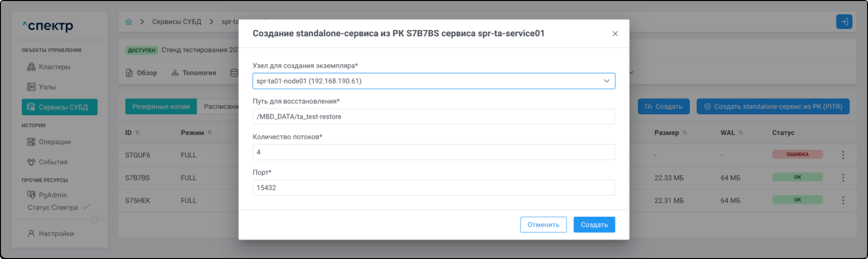The height and width of the screenshot is (259, 868).
Task: Open События history section
Action: 53,162
